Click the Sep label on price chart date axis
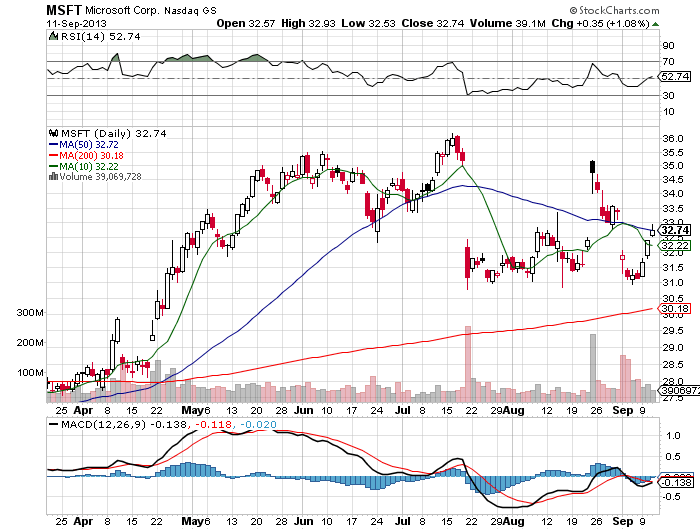Viewport: 700px width, 530px height. click(623, 410)
